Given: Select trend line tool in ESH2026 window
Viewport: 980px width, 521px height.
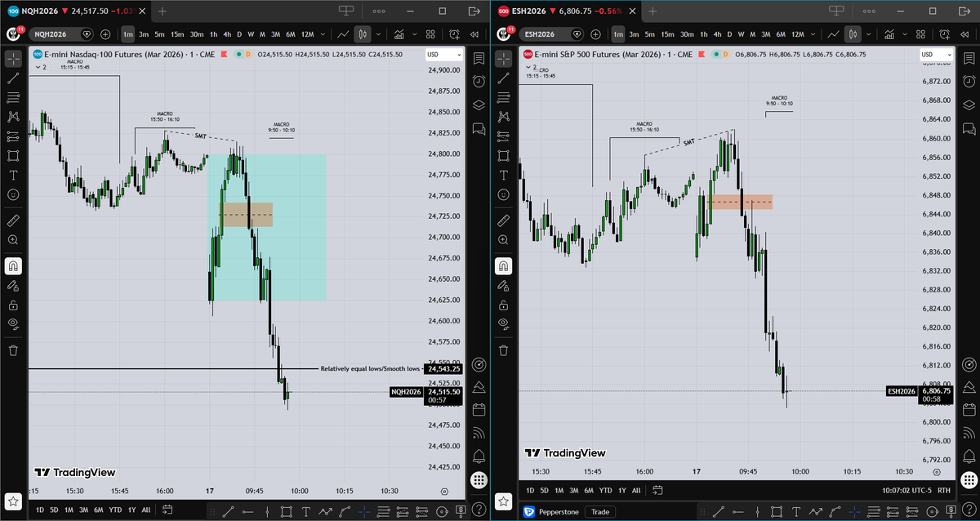Looking at the screenshot, I should pyautogui.click(x=503, y=78).
